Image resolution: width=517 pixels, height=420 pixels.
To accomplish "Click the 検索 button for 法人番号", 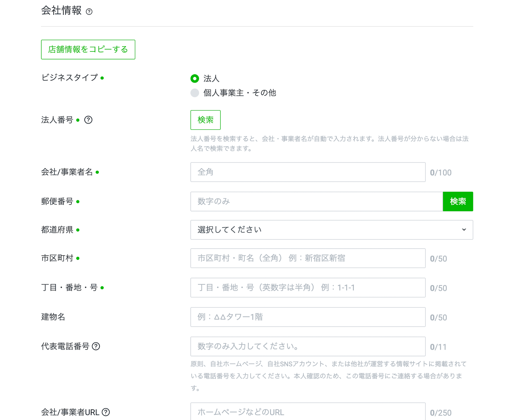I will [206, 120].
